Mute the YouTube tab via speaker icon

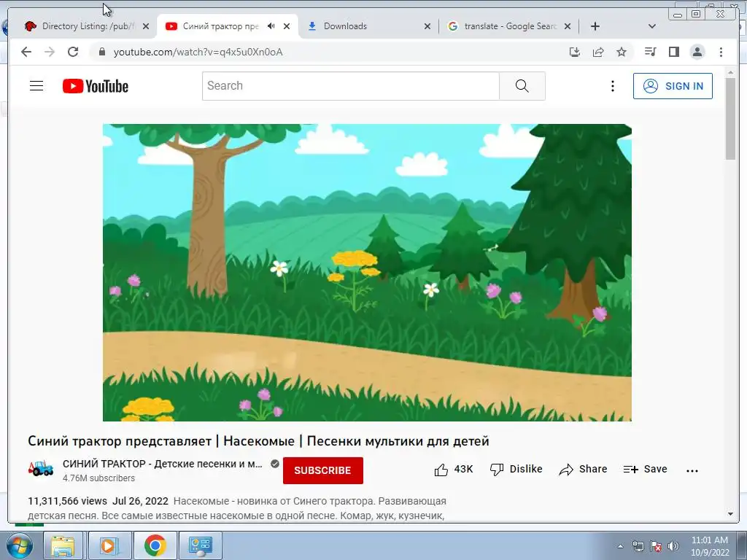click(x=271, y=26)
